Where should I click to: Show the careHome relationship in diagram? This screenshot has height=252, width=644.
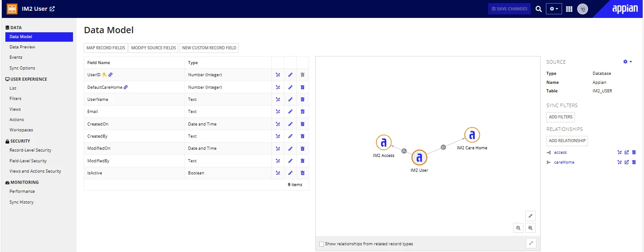pyautogui.click(x=619, y=162)
